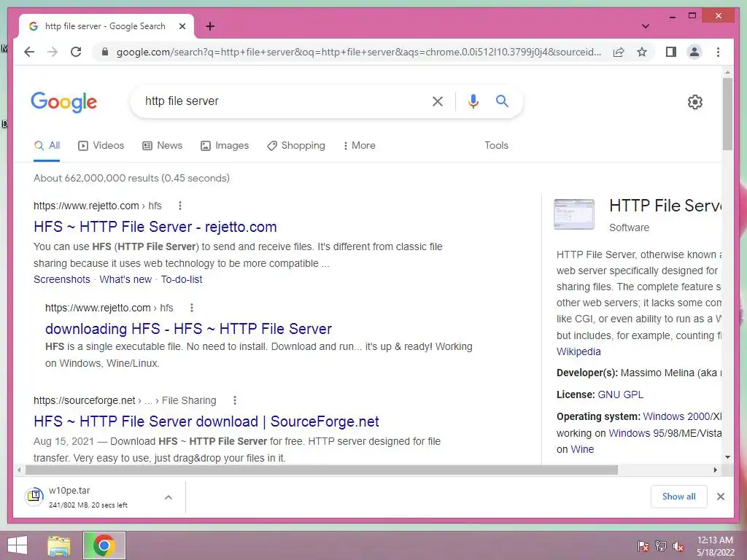Open a new tab with plus button
The height and width of the screenshot is (560, 747).
pyautogui.click(x=210, y=26)
